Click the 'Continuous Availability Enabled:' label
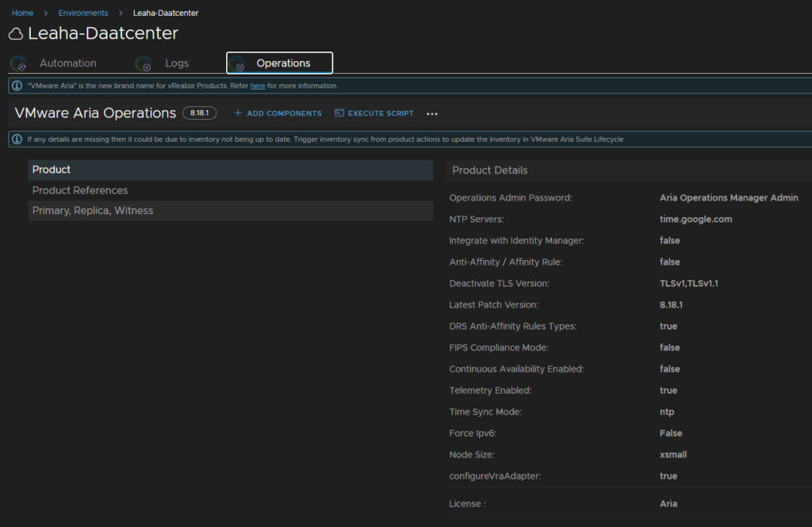 point(516,369)
